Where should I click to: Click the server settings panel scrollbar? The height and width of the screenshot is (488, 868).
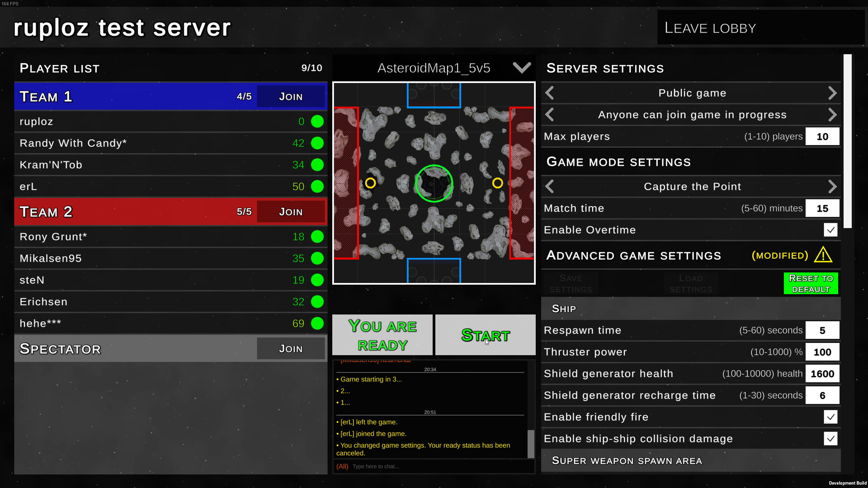(847, 141)
